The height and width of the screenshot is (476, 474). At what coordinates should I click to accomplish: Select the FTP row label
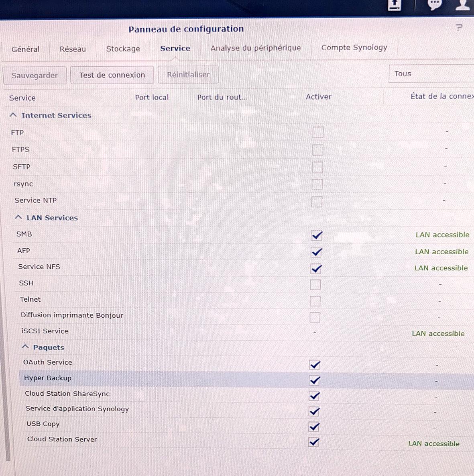(x=17, y=133)
